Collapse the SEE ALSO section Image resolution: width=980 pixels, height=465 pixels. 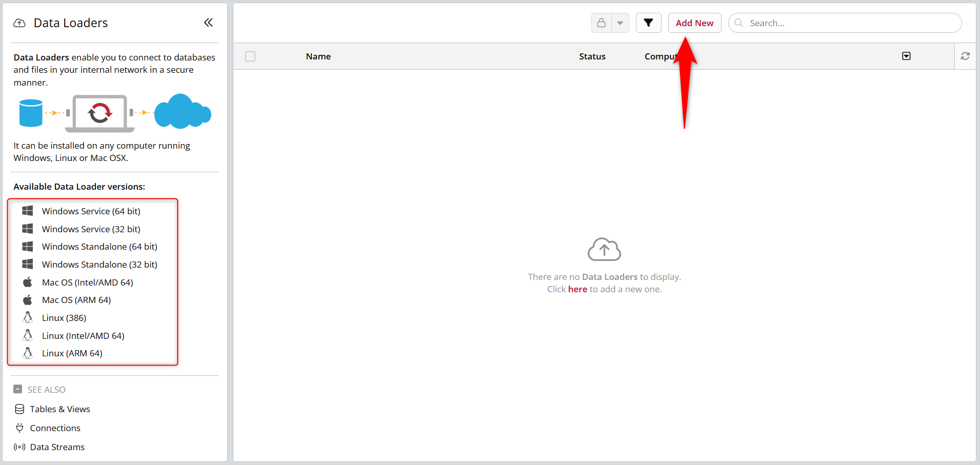pos(18,389)
